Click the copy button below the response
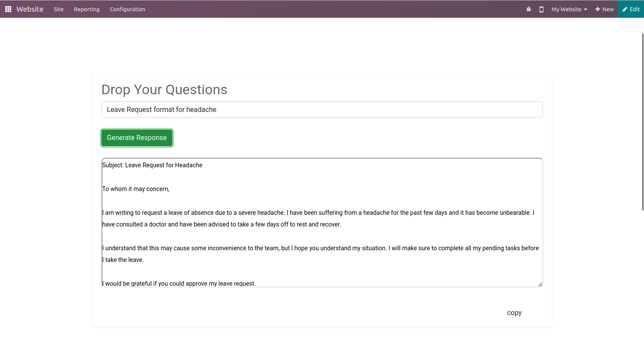 [x=514, y=313]
